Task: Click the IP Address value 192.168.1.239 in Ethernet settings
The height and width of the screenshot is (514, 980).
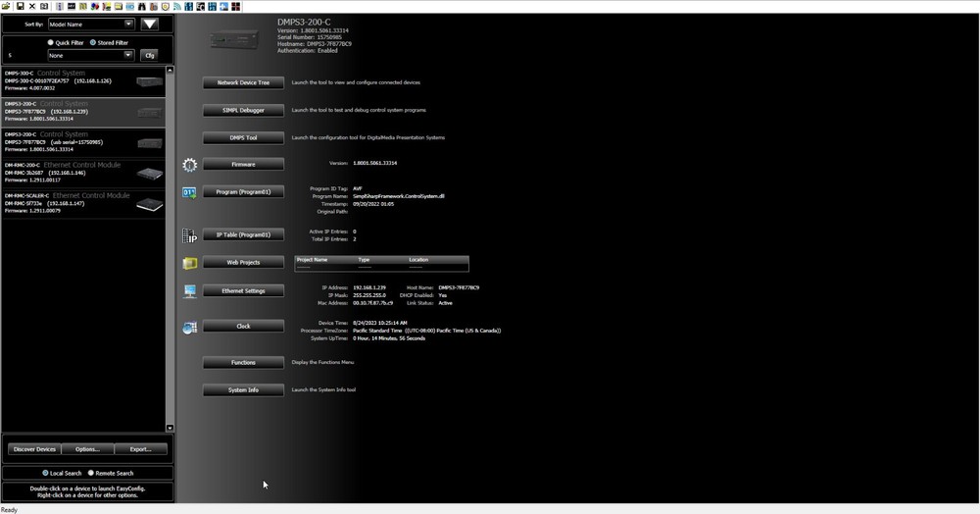Action: [369, 287]
